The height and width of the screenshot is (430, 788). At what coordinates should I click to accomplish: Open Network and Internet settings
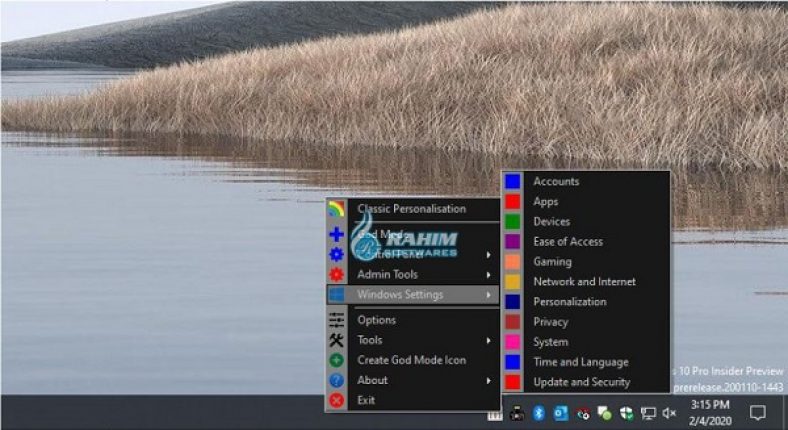(586, 282)
